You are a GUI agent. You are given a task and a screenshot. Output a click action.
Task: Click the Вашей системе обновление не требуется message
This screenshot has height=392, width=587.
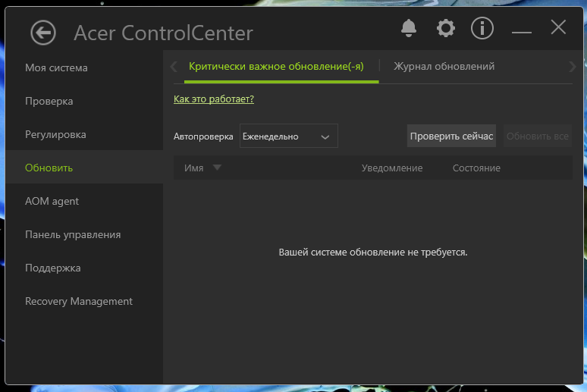(x=373, y=252)
